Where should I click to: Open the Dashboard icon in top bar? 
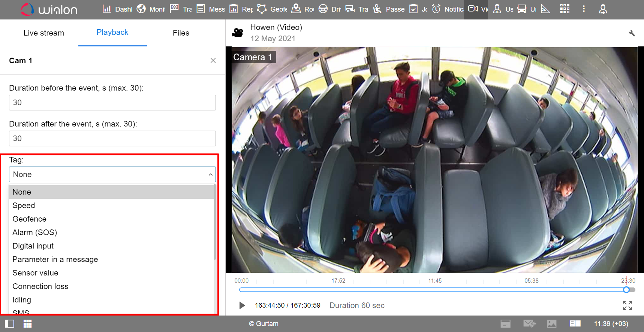point(107,9)
